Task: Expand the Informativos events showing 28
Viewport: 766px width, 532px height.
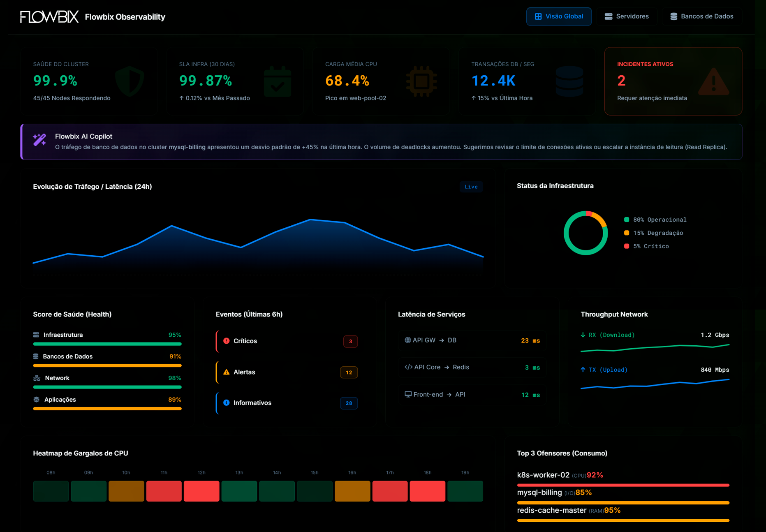Action: pos(349,403)
